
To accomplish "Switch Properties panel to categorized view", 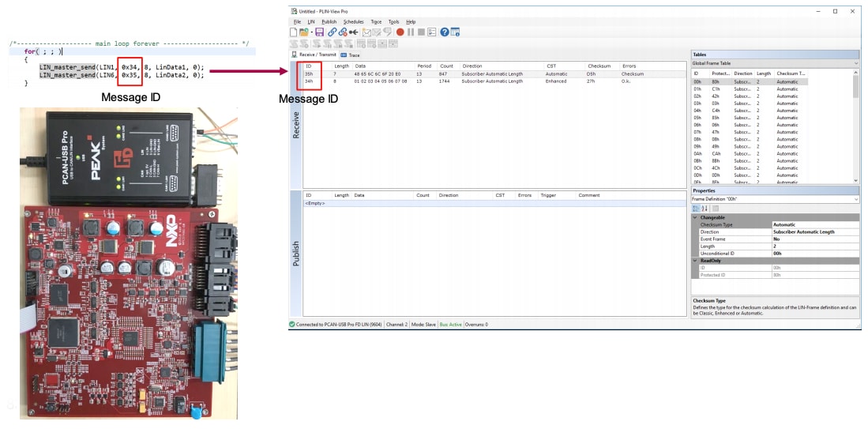I will click(x=696, y=209).
